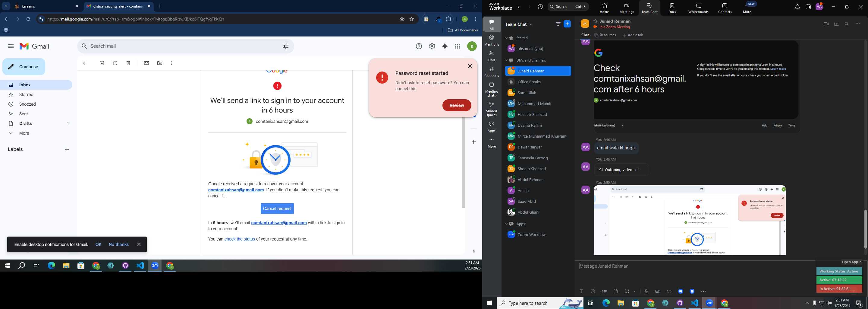Start video call with Junaid Rehman
The width and height of the screenshot is (868, 309).
[x=826, y=24]
